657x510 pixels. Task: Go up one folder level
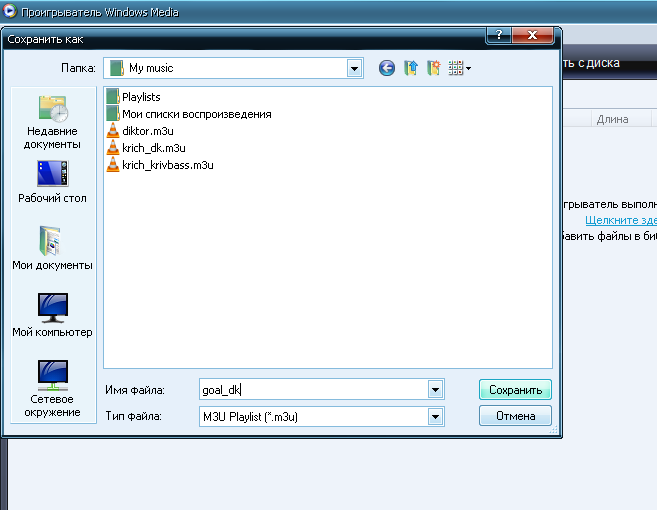pos(411,68)
